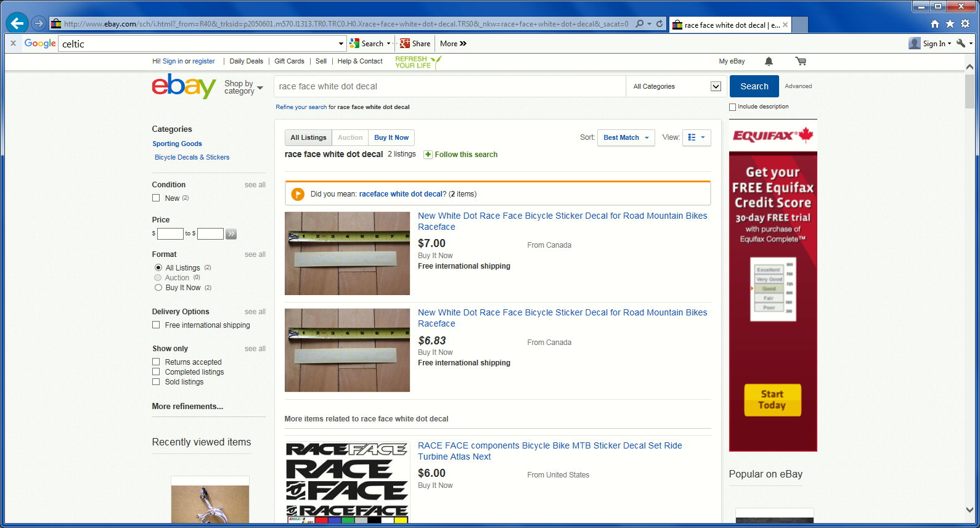The image size is (980, 528).
Task: Open Google toolbar wrench settings
Action: (961, 43)
